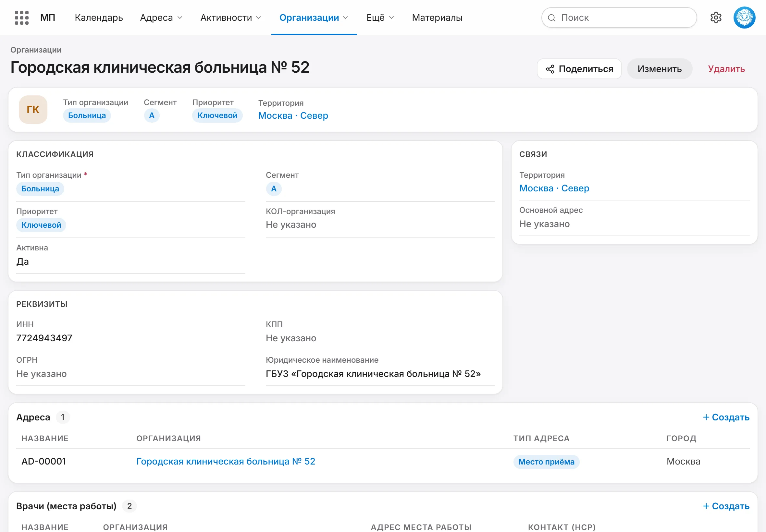Open Москва · Север link in header card
Viewport: 766px width, 532px height.
[293, 116]
